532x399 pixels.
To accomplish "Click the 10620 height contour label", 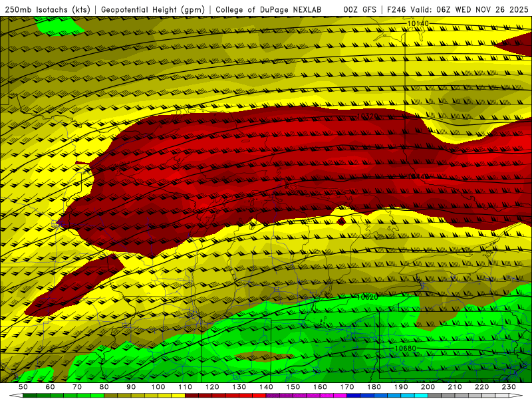I will (368, 297).
